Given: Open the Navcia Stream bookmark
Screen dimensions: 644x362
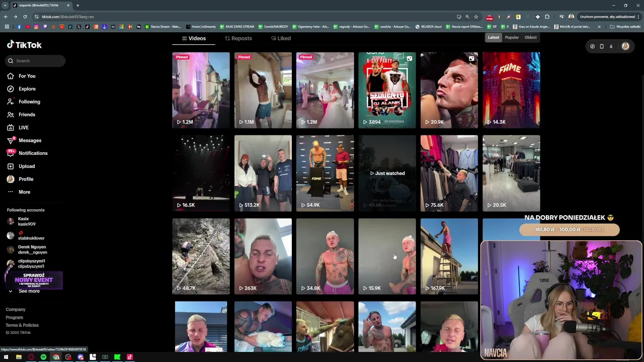Looking at the screenshot, I should click(163, 27).
